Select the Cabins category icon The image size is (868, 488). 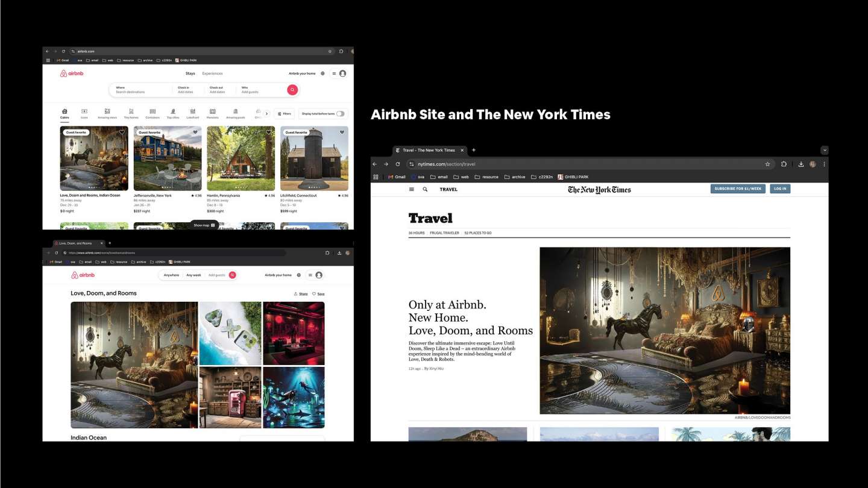pyautogui.click(x=64, y=113)
